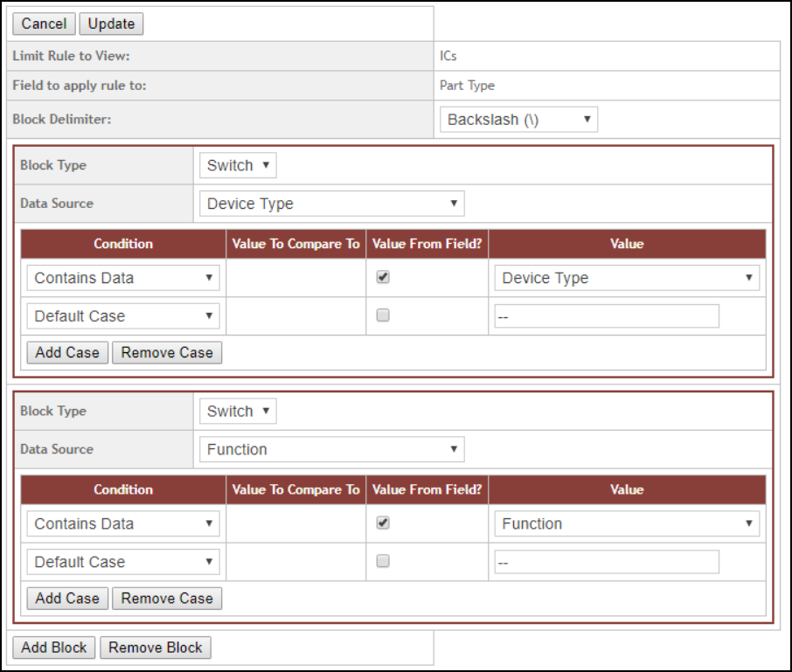Uncheck Value From Field in Function row
The width and height of the screenshot is (792, 672).
383,523
